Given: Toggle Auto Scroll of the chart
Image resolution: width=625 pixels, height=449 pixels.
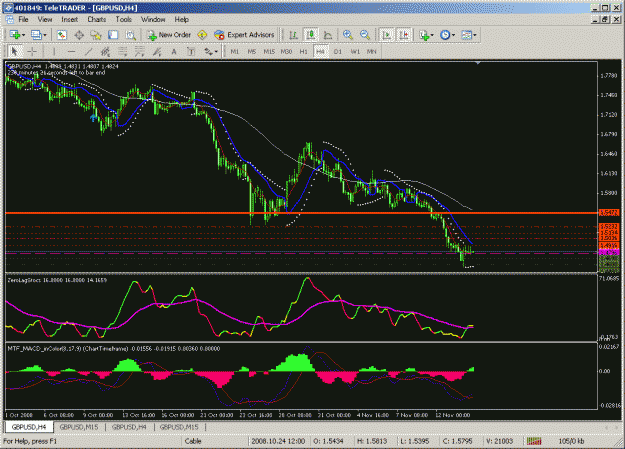Looking at the screenshot, I should (386, 35).
